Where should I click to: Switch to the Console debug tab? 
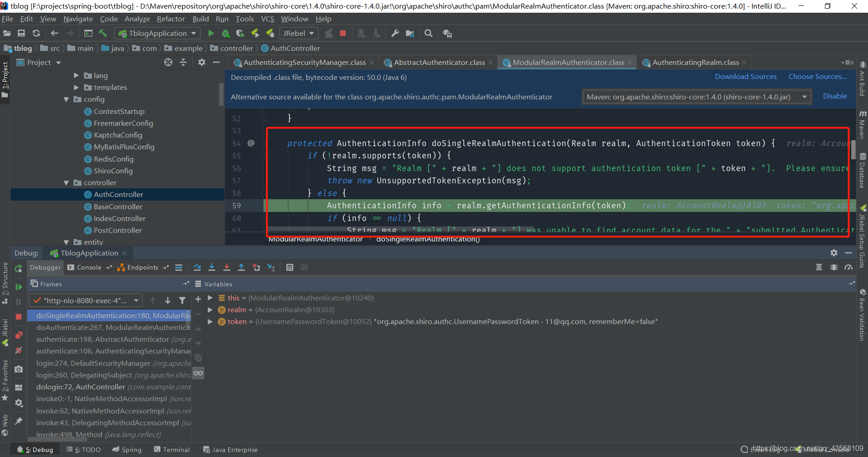tap(89, 267)
